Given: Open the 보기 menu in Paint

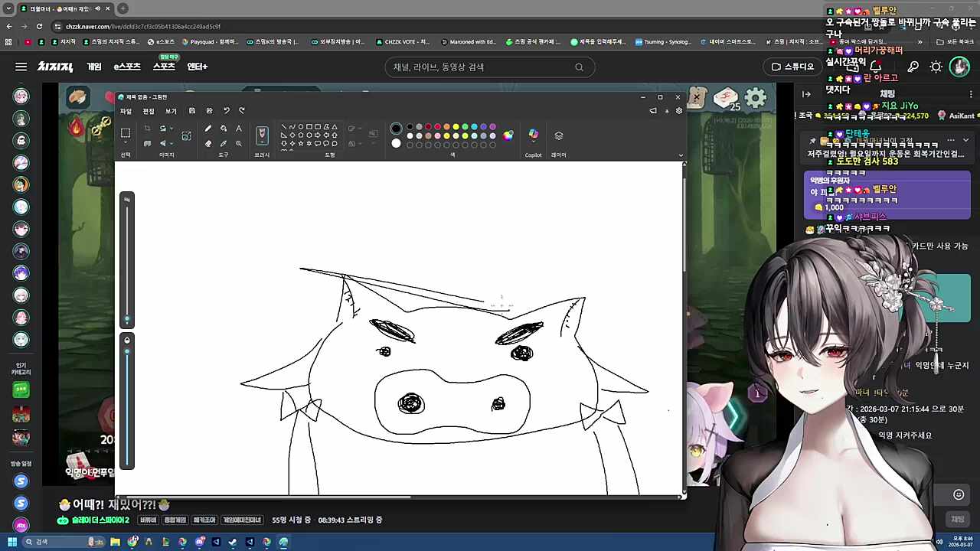Looking at the screenshot, I should click(171, 111).
